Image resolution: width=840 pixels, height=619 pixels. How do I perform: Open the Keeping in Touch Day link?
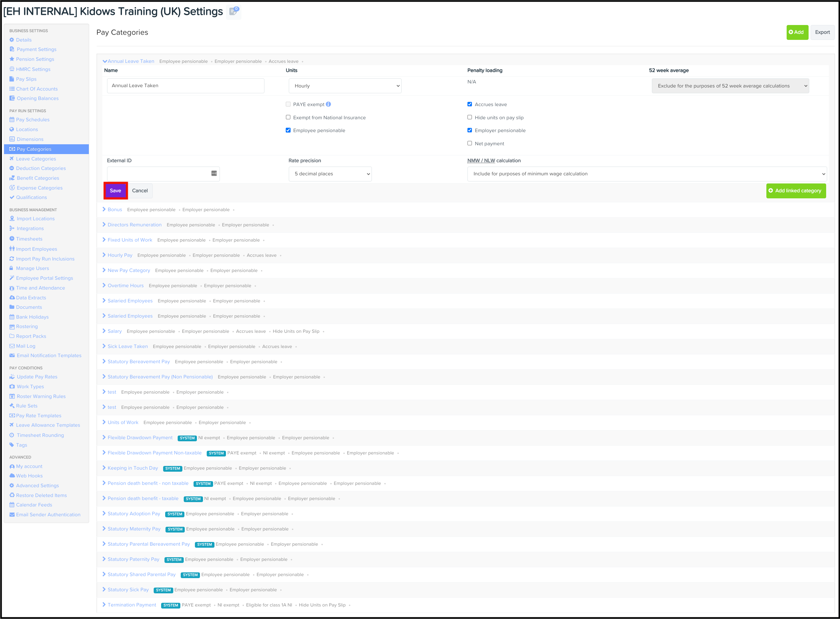pyautogui.click(x=133, y=468)
